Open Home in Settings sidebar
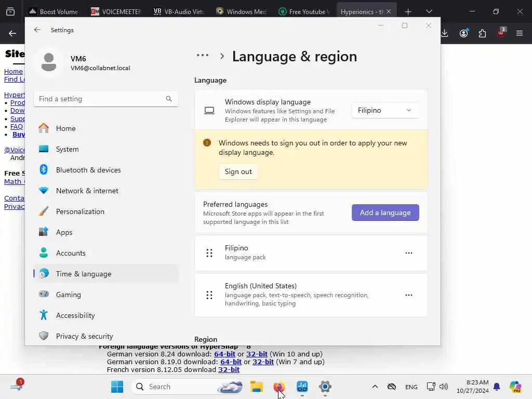Image resolution: width=532 pixels, height=399 pixels. point(106,128)
